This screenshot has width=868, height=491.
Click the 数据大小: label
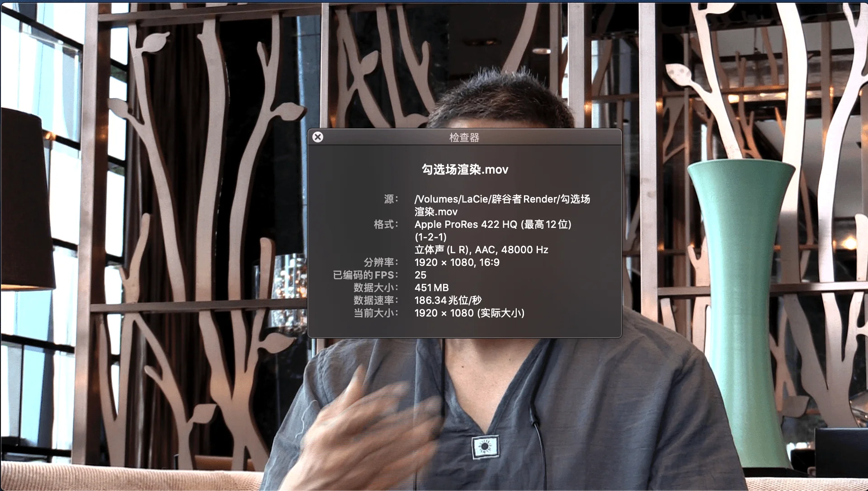tap(376, 288)
